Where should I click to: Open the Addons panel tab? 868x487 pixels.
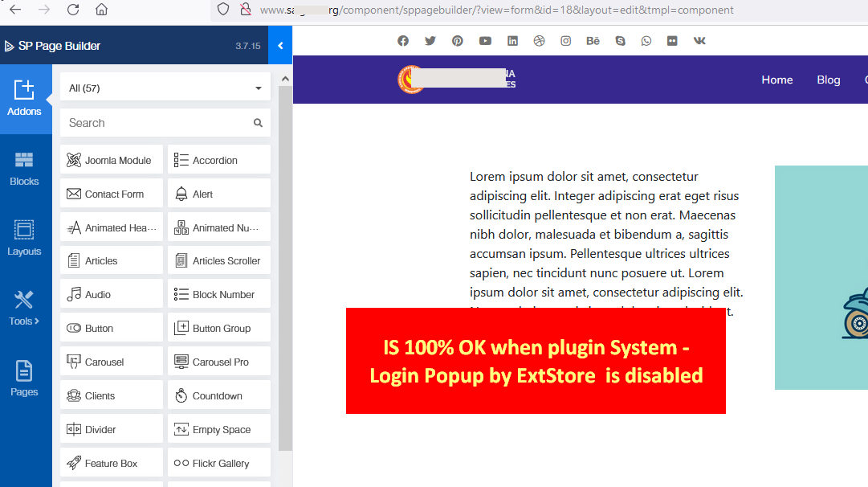click(24, 98)
